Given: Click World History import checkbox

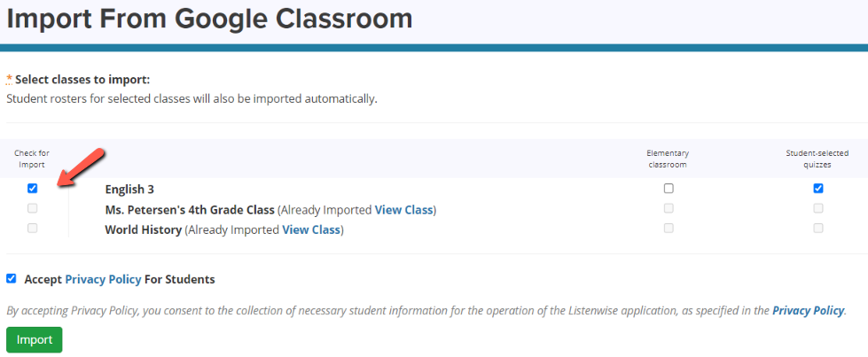Looking at the screenshot, I should point(32,228).
